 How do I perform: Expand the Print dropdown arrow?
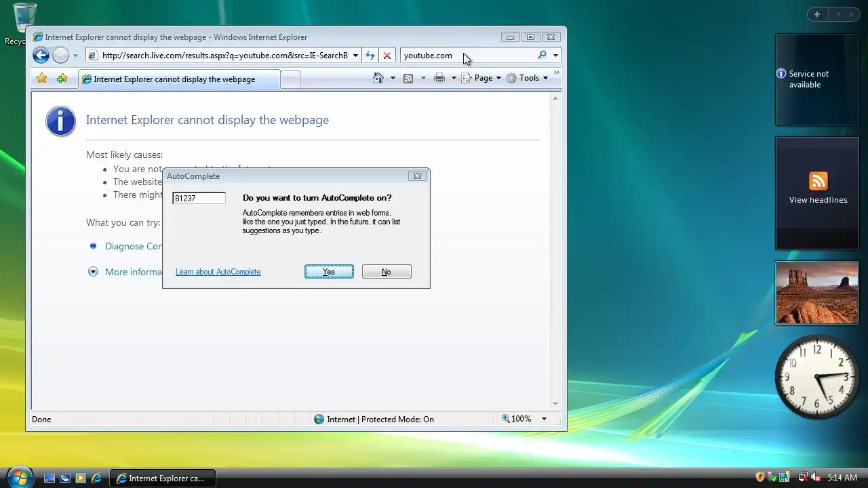coord(454,78)
